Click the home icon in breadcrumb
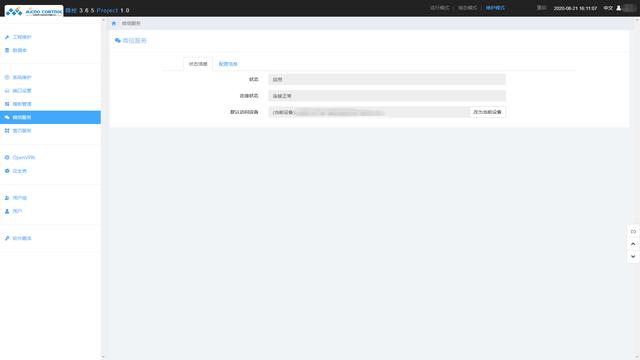Screen dimensions: 640x360 (113, 23)
